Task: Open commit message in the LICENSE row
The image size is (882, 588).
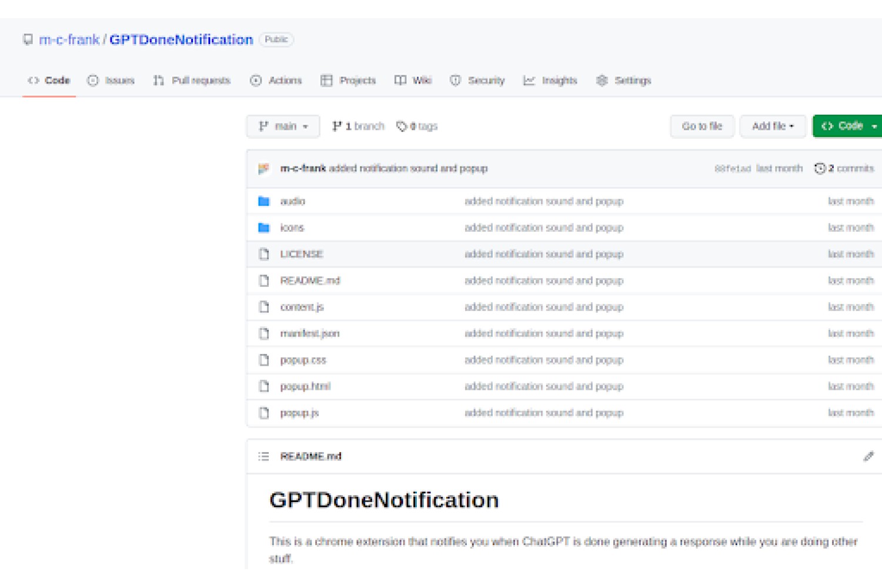Action: coord(544,254)
